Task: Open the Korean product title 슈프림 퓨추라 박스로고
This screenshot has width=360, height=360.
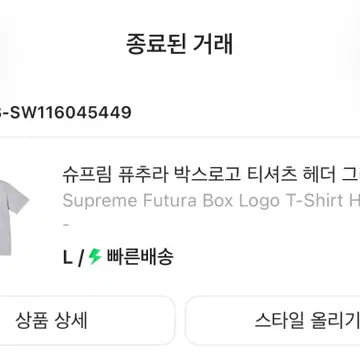Action: pos(151,175)
